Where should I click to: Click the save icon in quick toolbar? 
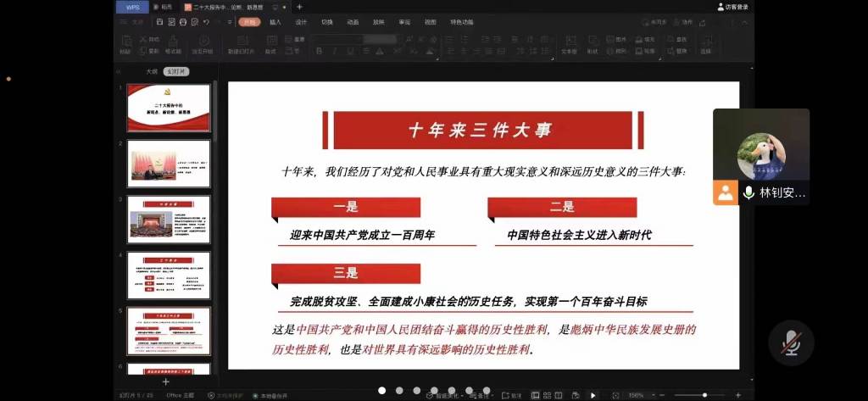159,22
